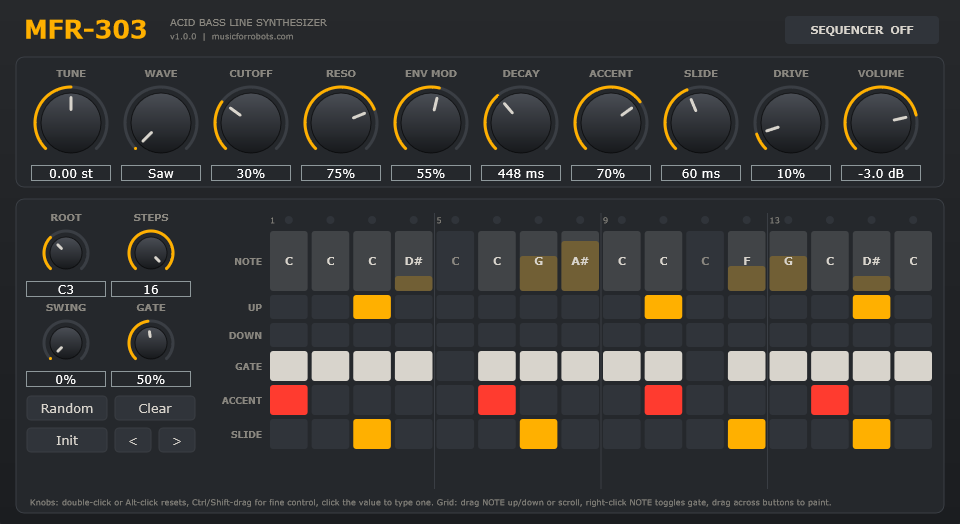This screenshot has height=524, width=960.
Task: Click the VOLUME knob
Action: click(x=881, y=121)
